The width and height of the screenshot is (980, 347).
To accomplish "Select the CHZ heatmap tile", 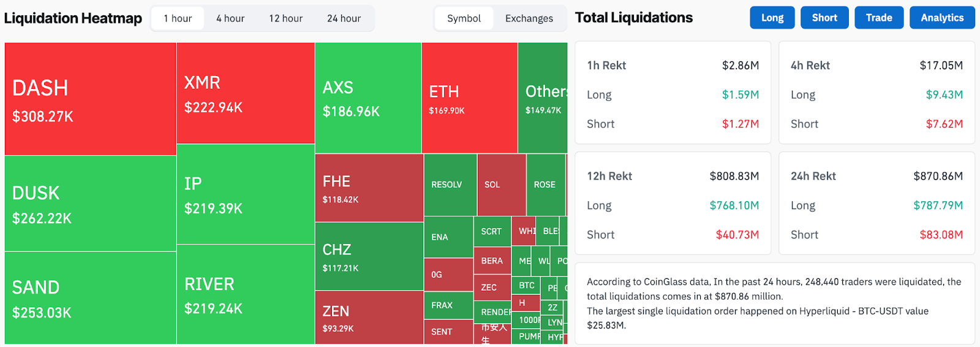I will 369,256.
